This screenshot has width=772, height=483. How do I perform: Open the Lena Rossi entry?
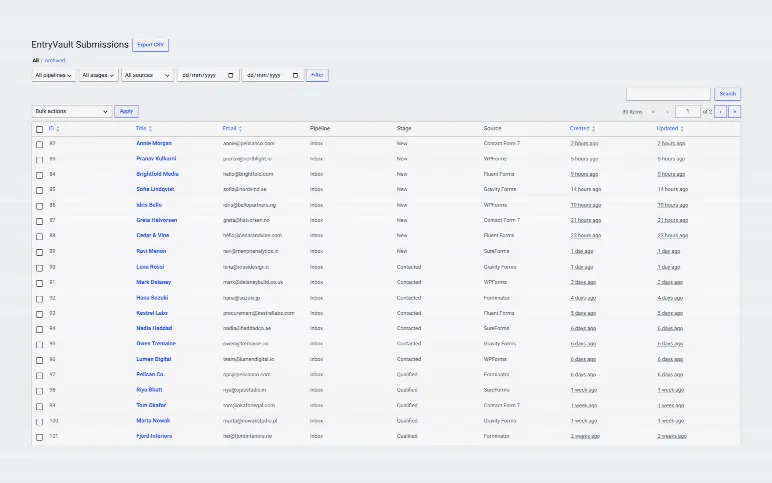coord(150,267)
